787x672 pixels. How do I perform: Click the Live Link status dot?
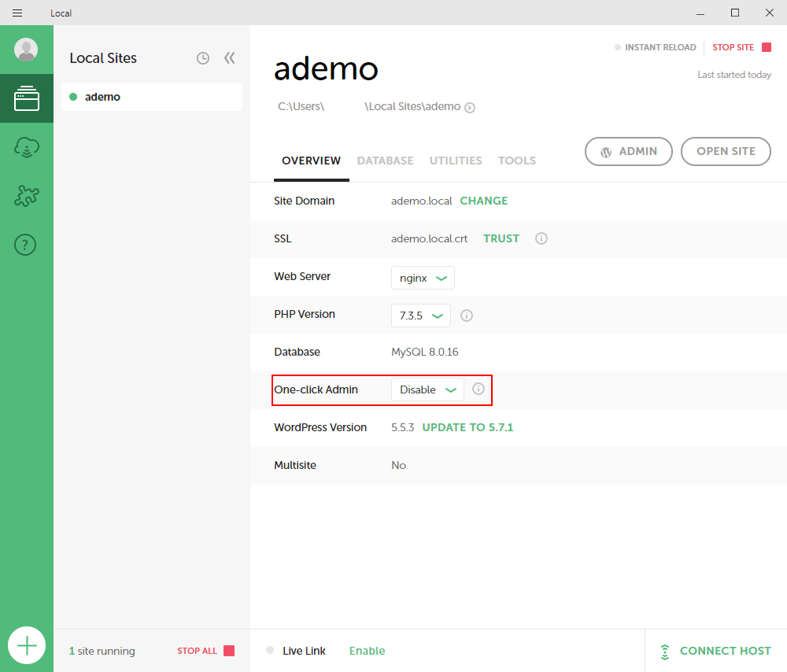(x=270, y=651)
